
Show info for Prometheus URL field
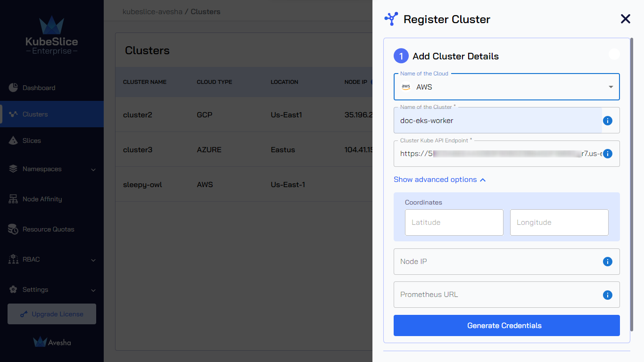[608, 295]
